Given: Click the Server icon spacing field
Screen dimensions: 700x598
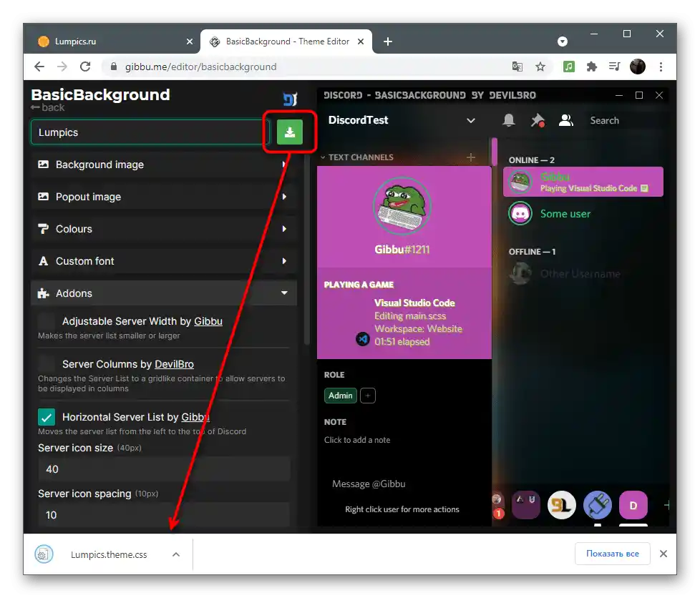Looking at the screenshot, I should click(164, 515).
